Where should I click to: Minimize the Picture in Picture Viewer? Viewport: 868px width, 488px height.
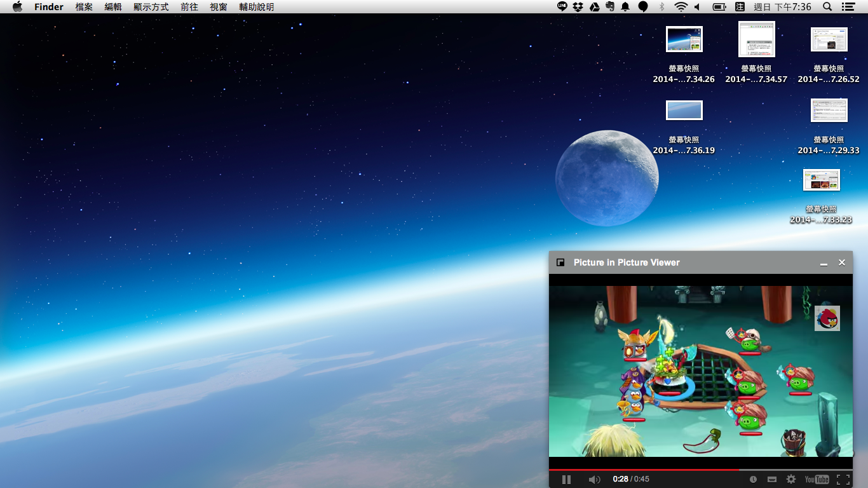pyautogui.click(x=824, y=263)
